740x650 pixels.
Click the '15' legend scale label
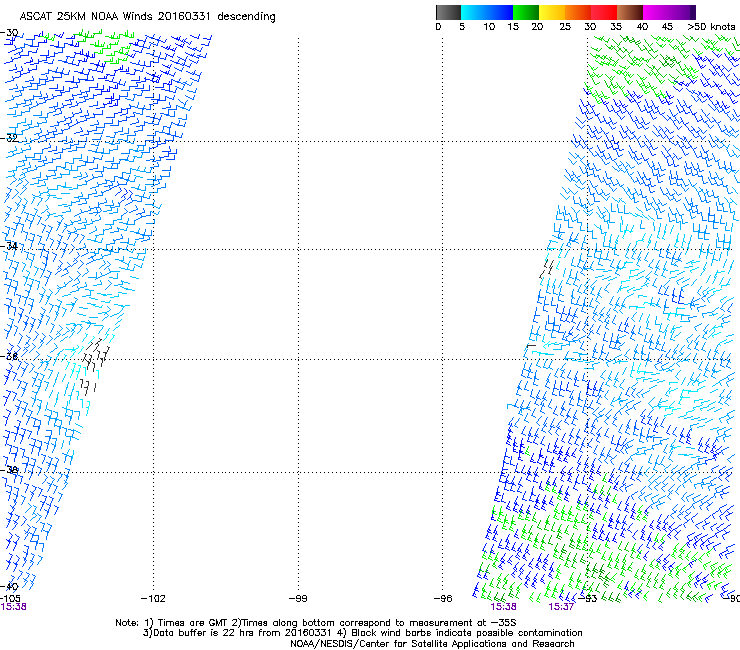pyautogui.click(x=513, y=27)
